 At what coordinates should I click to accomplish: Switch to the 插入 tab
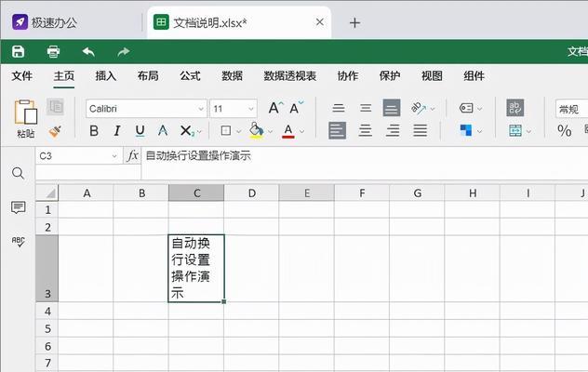point(106,76)
